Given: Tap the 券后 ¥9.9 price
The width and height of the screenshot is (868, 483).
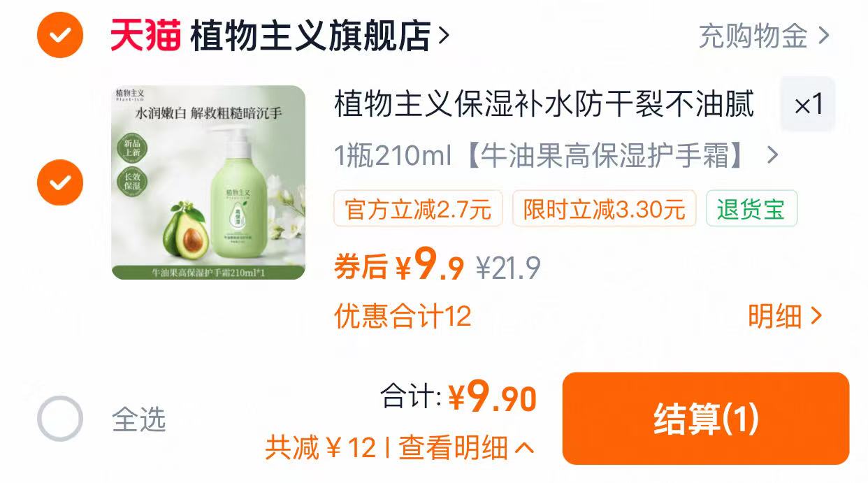Looking at the screenshot, I should point(399,265).
